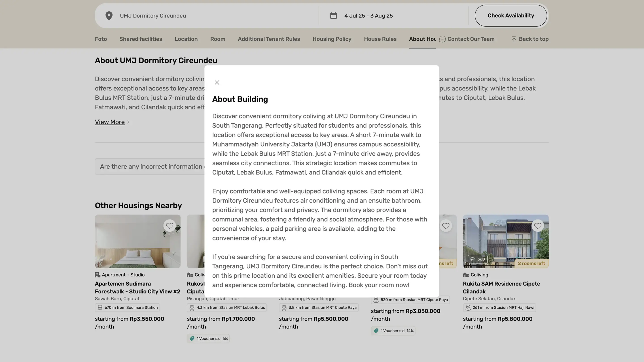Toggle heart on the 520 m Cipete Raya listing
The width and height of the screenshot is (644, 362).
pos(445,226)
